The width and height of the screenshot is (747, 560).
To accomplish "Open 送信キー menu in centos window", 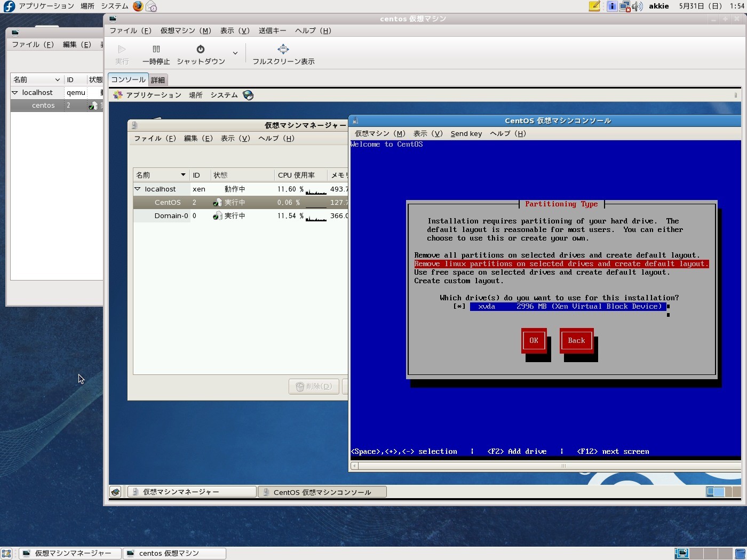I will [x=272, y=30].
